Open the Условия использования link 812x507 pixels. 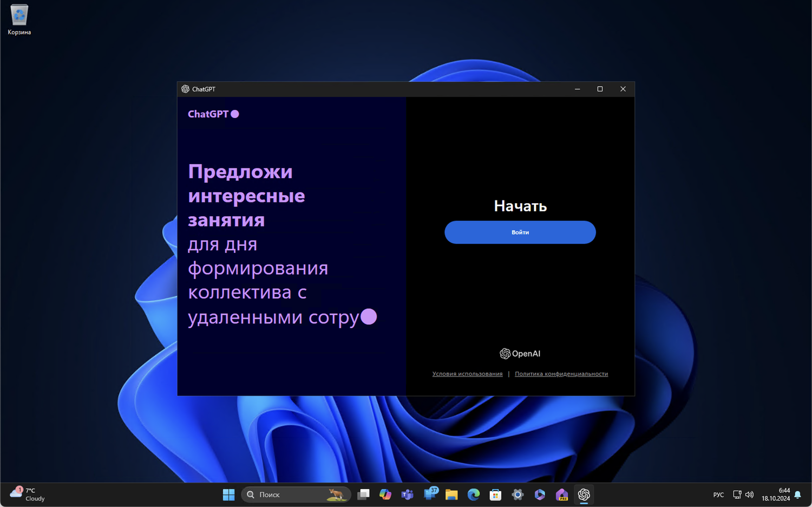[467, 374]
